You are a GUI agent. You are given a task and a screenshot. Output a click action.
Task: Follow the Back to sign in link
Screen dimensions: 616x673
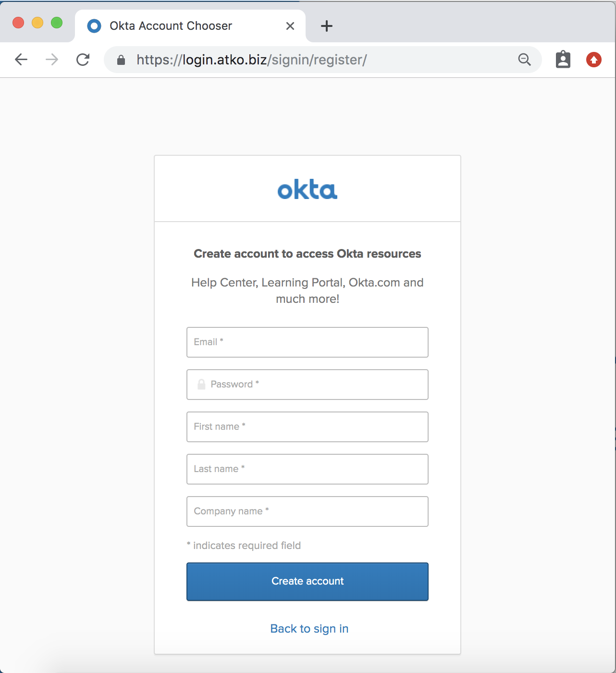(308, 628)
